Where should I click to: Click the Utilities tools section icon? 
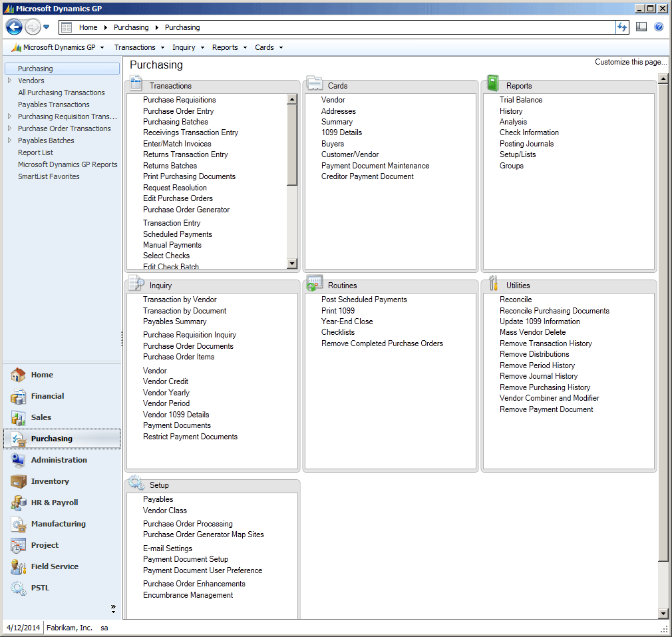coord(493,283)
